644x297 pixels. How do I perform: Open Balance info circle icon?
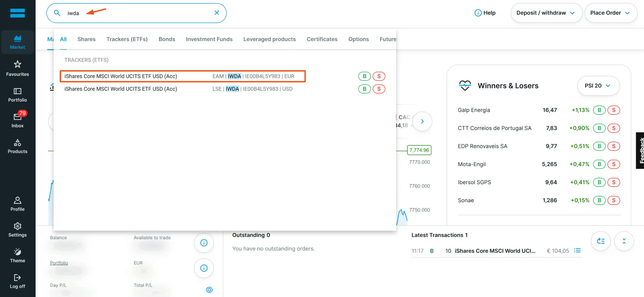coord(204,243)
